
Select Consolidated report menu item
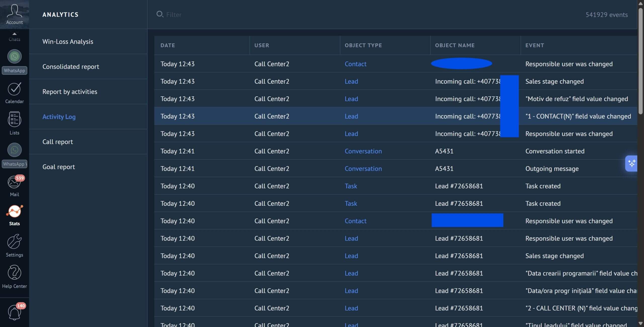tap(71, 67)
